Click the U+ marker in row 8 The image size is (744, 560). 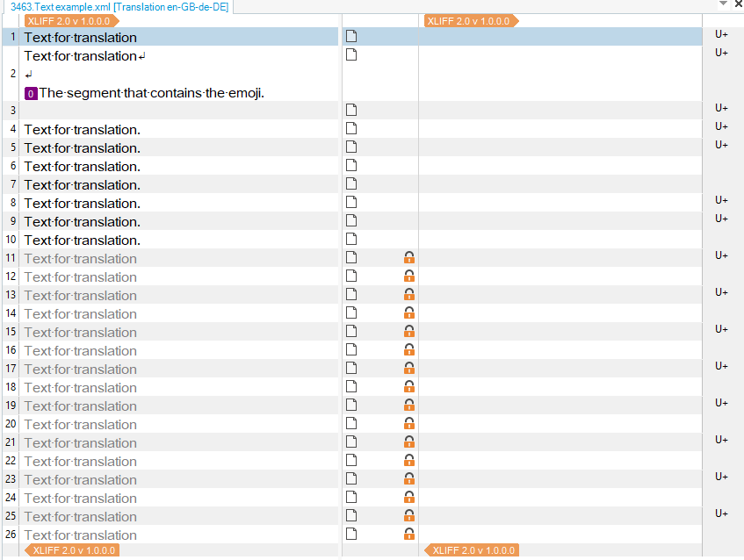pos(721,200)
